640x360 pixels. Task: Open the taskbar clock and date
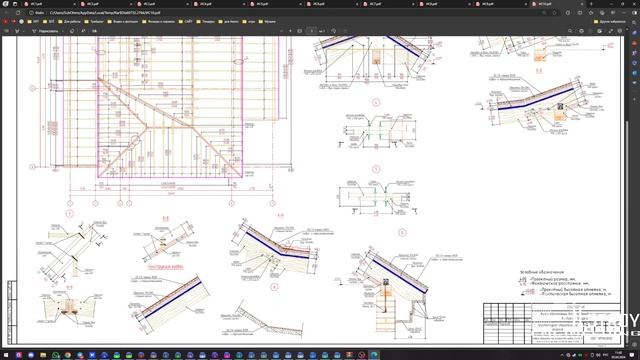tap(619, 355)
